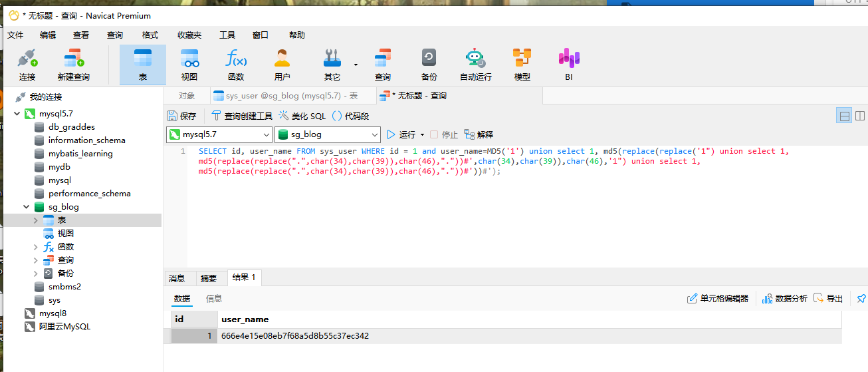The height and width of the screenshot is (372, 868).
Task: Click the disabled 停止 stop button
Action: (x=444, y=134)
